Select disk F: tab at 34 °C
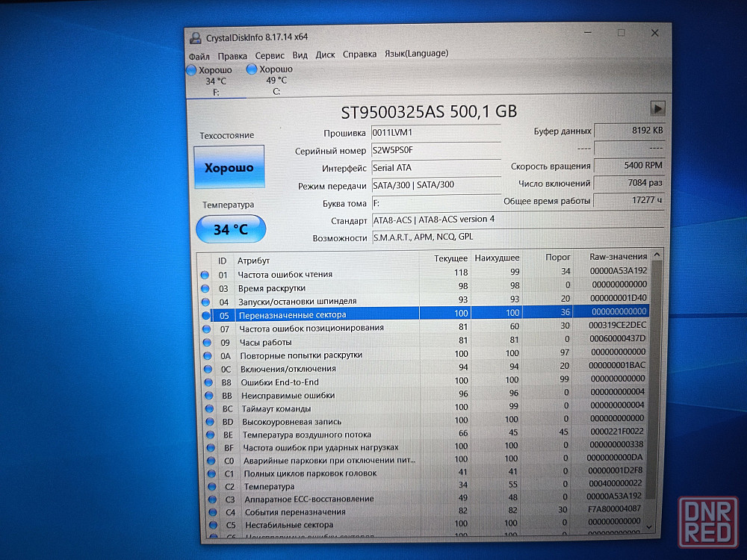Viewport: 747px width, 560px height. click(x=215, y=81)
